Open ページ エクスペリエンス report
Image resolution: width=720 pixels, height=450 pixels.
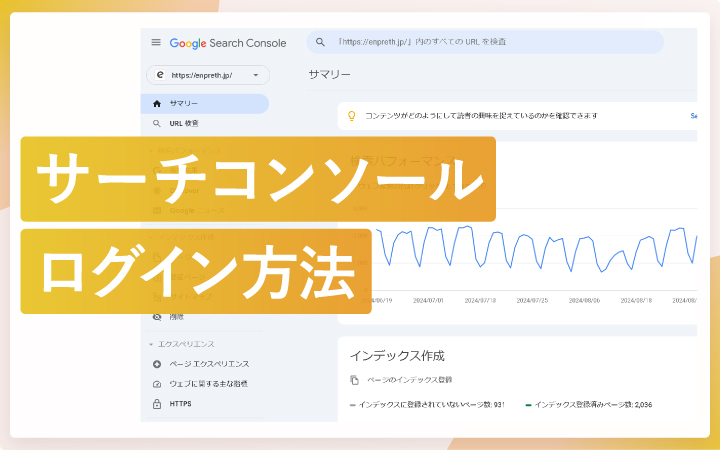click(209, 364)
